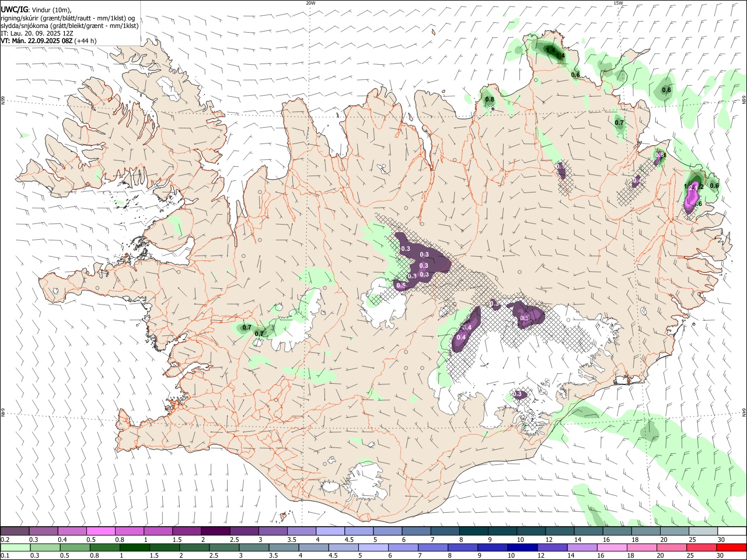Click the 0.2 label on the snow scale
The height and width of the screenshot is (560, 747).
5,540
